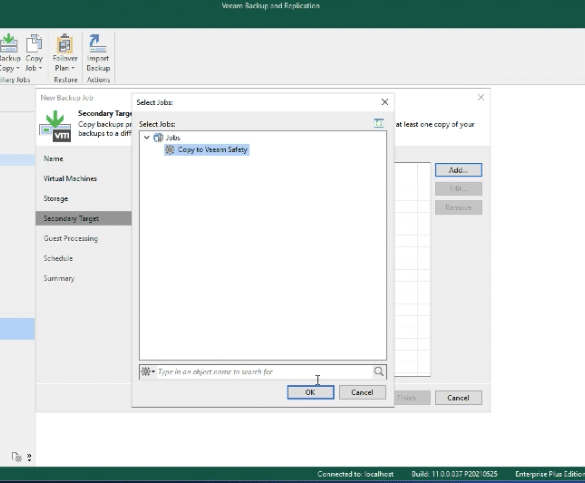Click the Enterprise Plus Edition status text

[x=550, y=474]
